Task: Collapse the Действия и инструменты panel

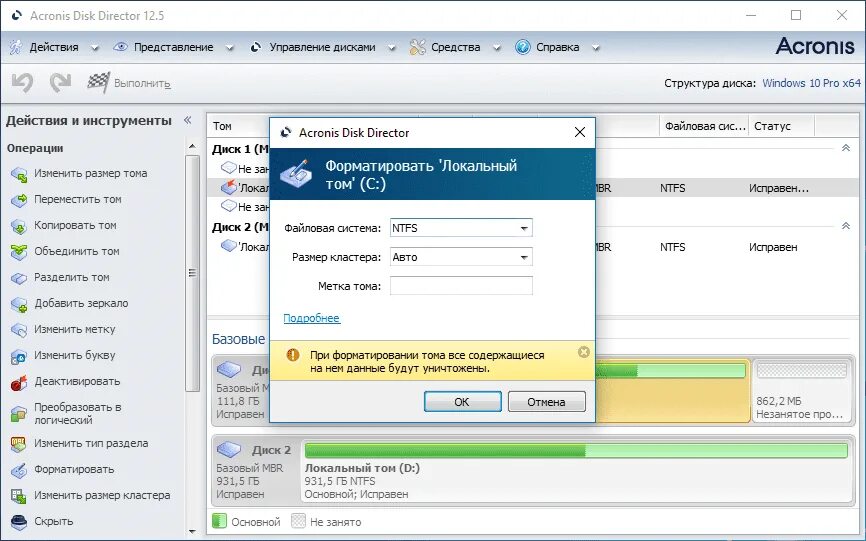Action: (188, 120)
